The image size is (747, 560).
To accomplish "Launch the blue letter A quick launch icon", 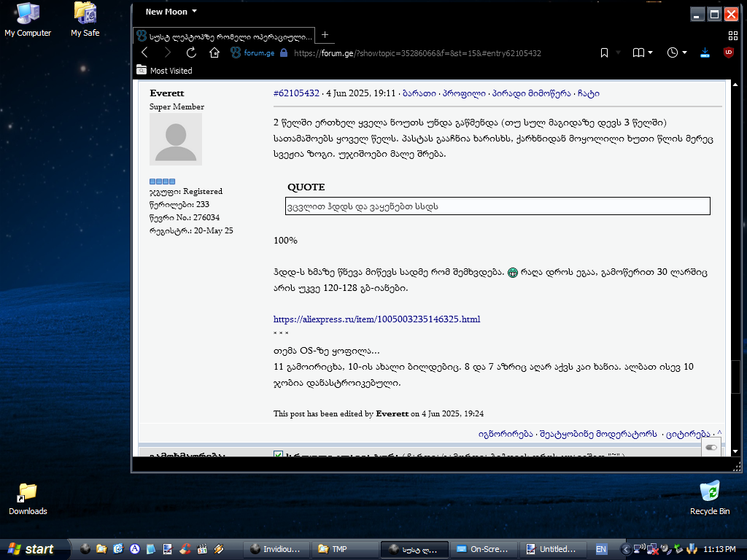I will tap(135, 549).
